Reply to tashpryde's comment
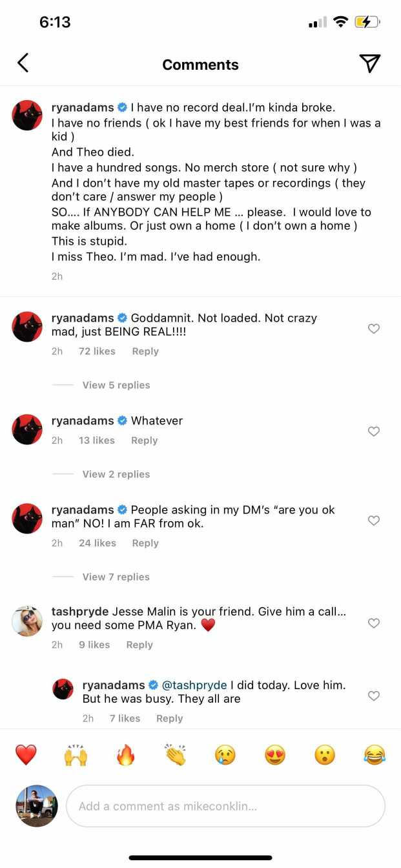This screenshot has height=868, width=401. coord(139,645)
